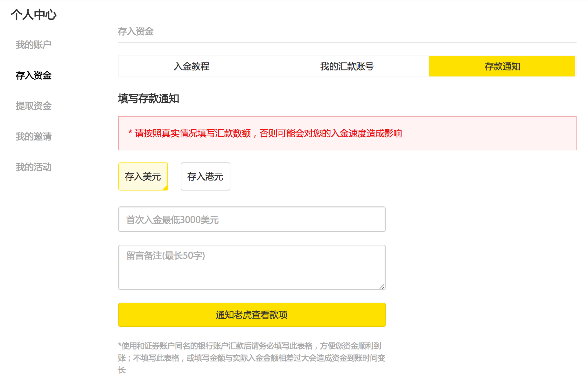This screenshot has height=381, width=588.
Task: Open 我的账户 in the sidebar
Action: (x=33, y=45)
